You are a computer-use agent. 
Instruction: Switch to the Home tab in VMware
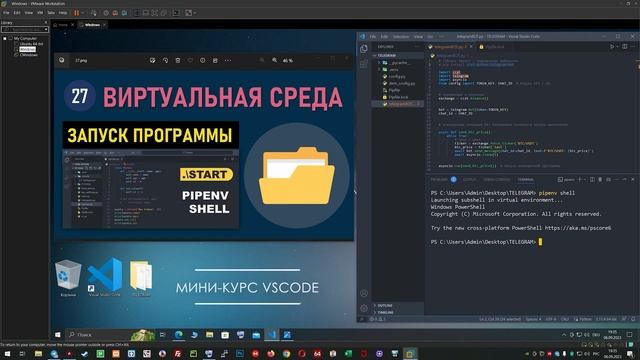(62, 25)
